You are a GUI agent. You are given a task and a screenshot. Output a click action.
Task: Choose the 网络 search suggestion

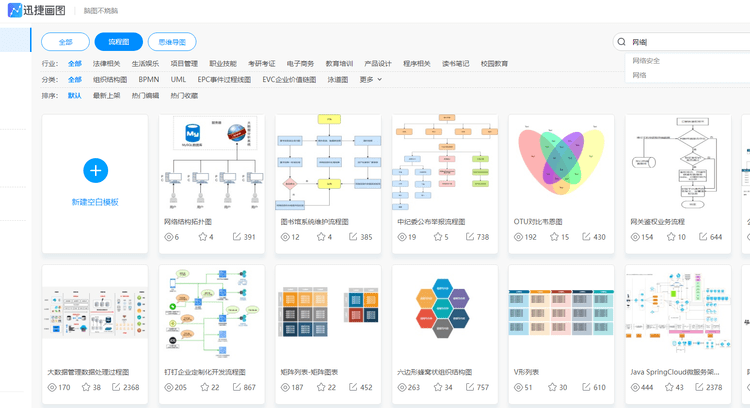point(640,75)
